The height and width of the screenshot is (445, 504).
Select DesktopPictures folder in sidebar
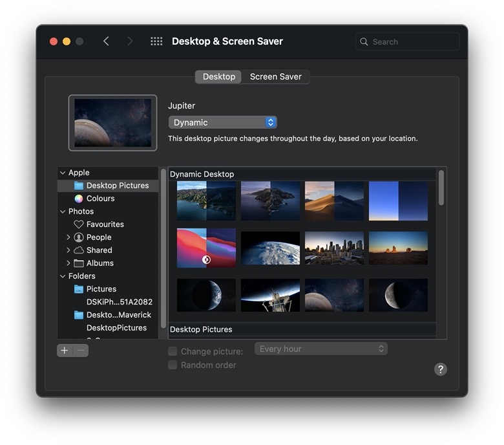coord(108,327)
